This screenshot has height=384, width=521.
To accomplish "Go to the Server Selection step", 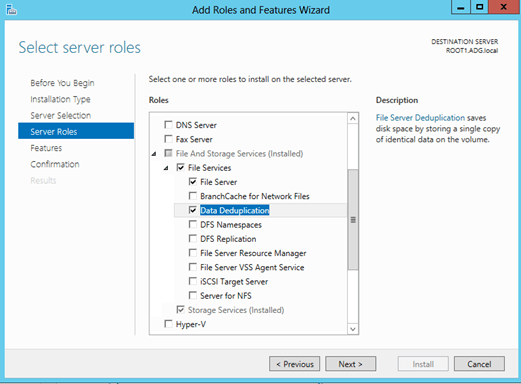I will click(61, 115).
